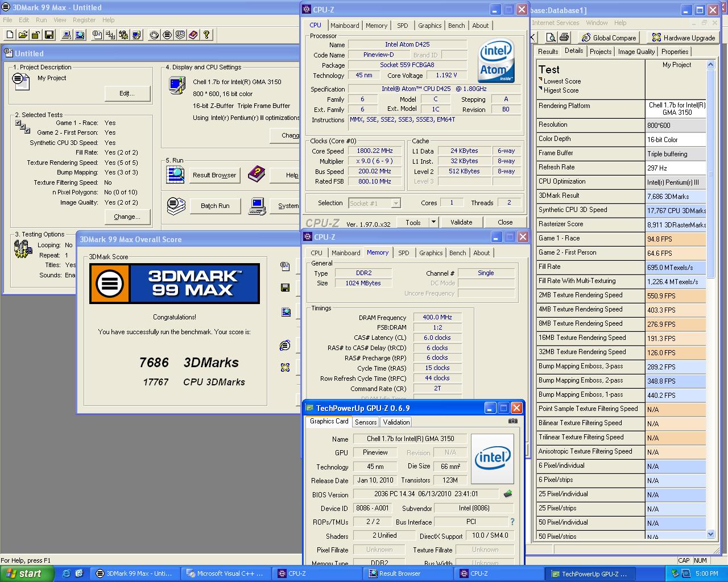Click the project details icon in score dialog
The width and height of the screenshot is (728, 582).
point(286,265)
